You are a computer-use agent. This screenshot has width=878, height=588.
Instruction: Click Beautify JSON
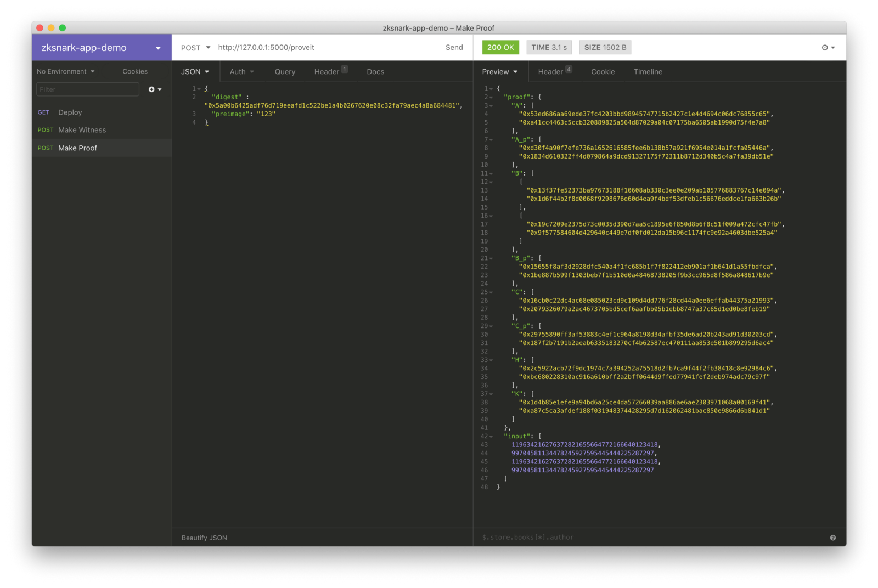[204, 538]
